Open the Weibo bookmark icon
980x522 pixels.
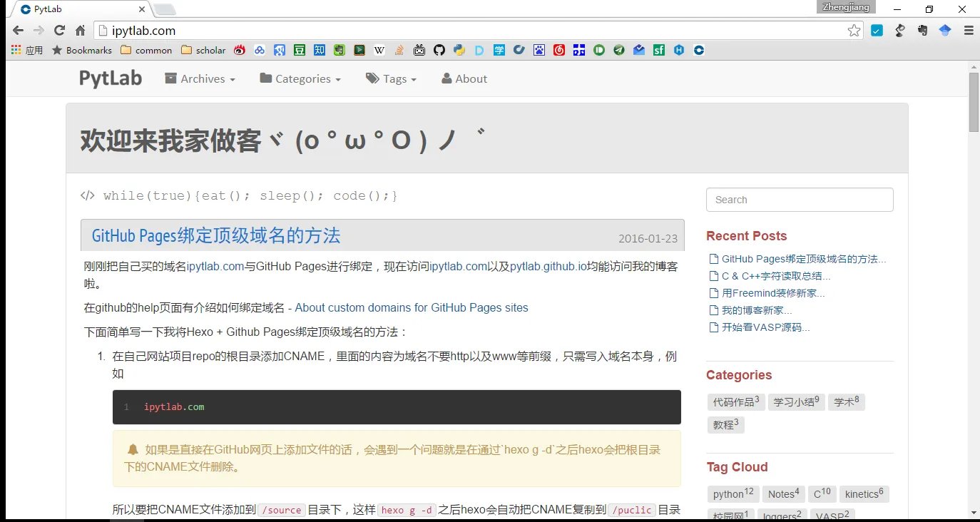click(240, 50)
